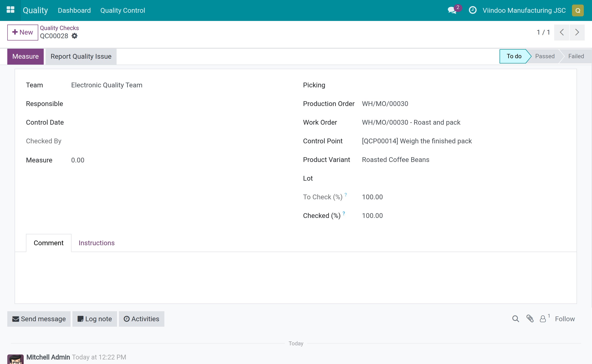This screenshot has width=592, height=364.
Task: Go back to Quality Checks breadcrumb
Action: point(59,28)
